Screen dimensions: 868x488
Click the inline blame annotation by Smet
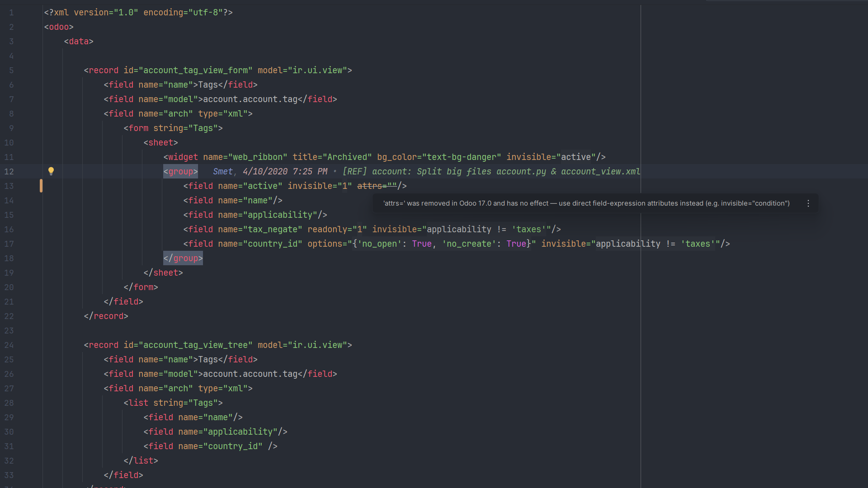tap(426, 171)
